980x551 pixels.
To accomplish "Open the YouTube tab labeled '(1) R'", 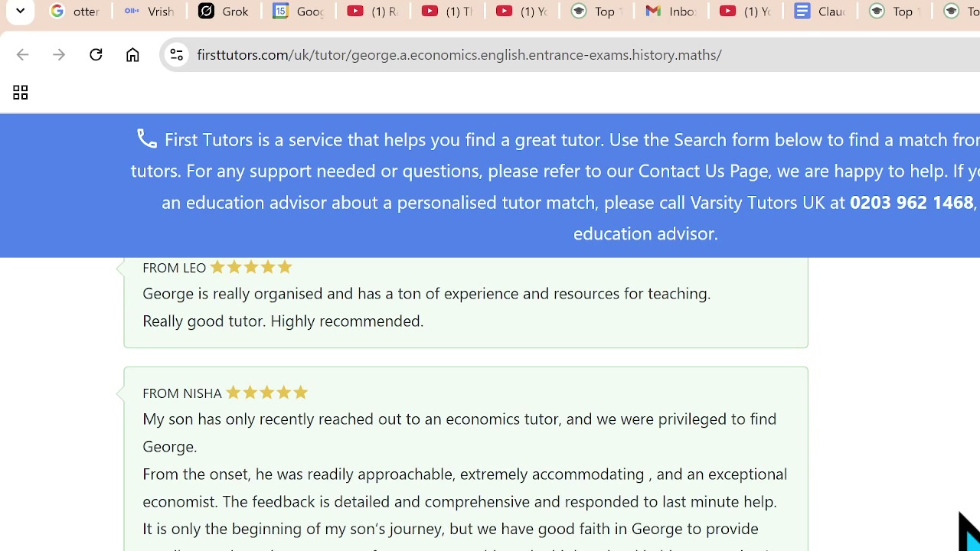I will pyautogui.click(x=372, y=11).
